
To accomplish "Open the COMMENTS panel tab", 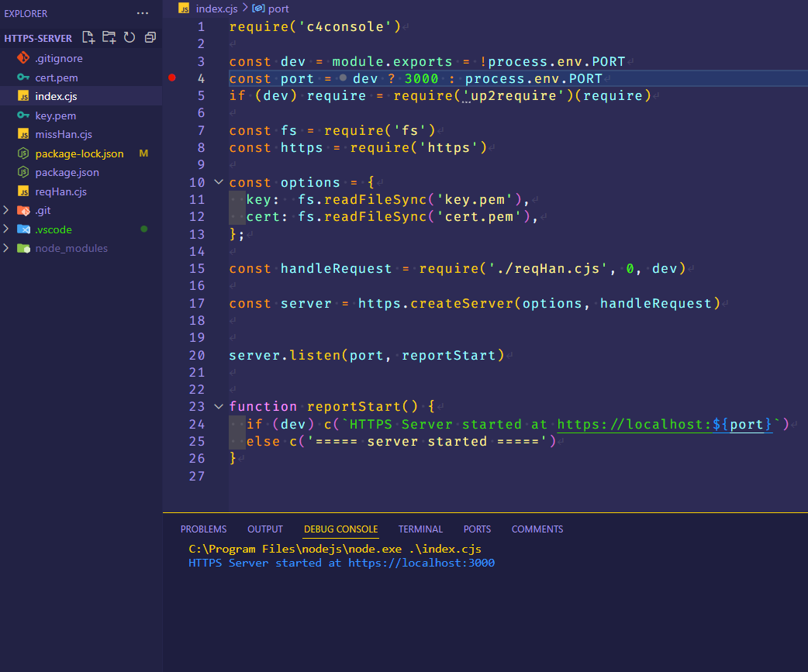I will coord(537,529).
